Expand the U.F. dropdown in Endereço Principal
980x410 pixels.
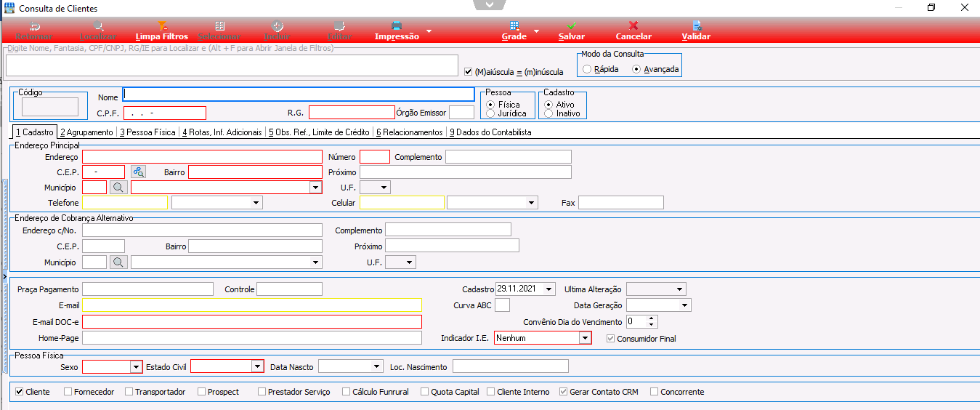click(x=384, y=188)
